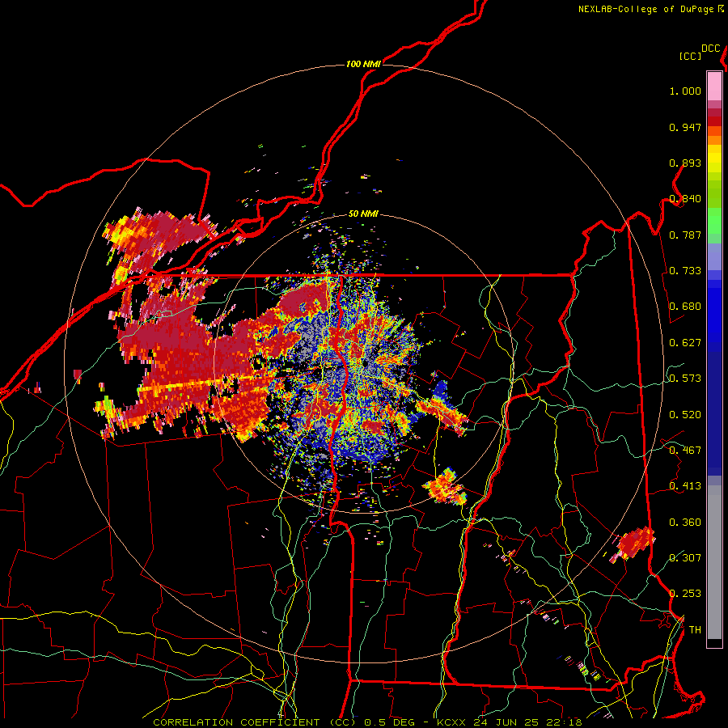
Task: Click the 0.467 color scale value
Action: [685, 451]
